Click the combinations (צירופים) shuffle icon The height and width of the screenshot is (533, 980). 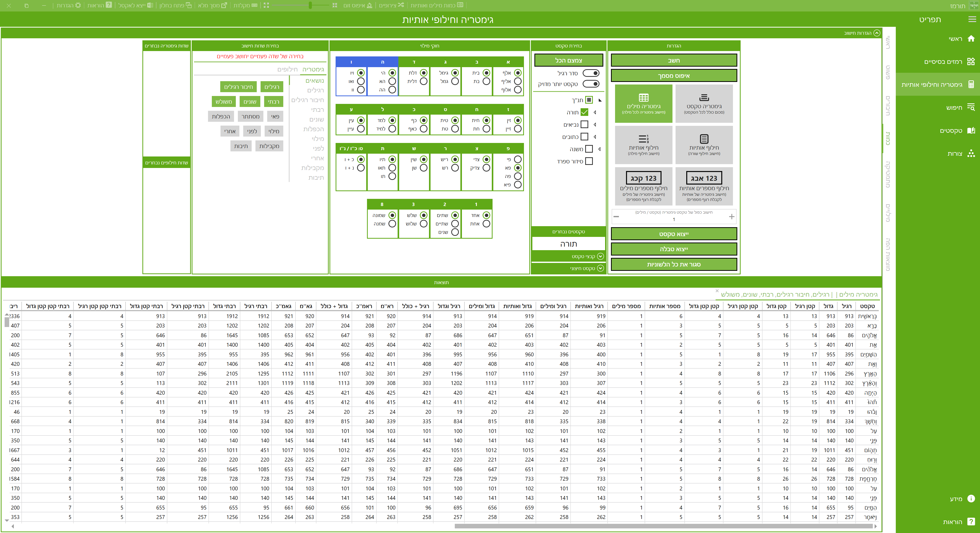coord(401,5)
